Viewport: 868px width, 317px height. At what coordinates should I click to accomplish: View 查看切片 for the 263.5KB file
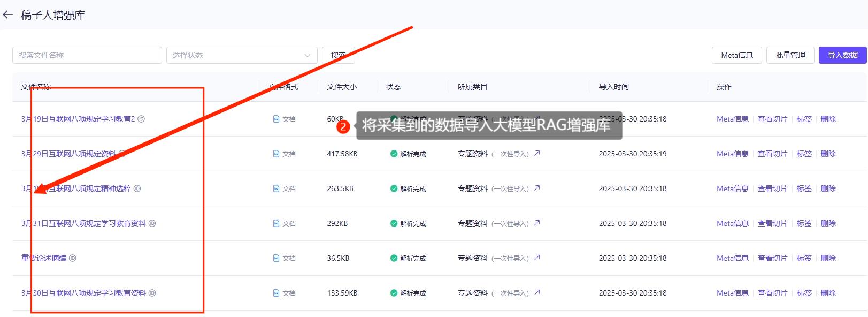coord(773,188)
